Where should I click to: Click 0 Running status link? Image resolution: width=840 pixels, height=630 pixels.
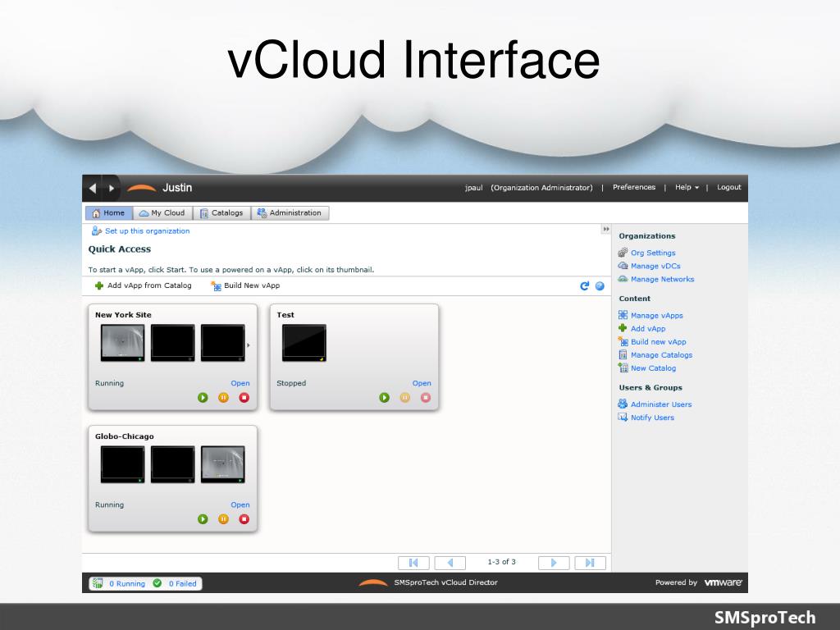(127, 583)
